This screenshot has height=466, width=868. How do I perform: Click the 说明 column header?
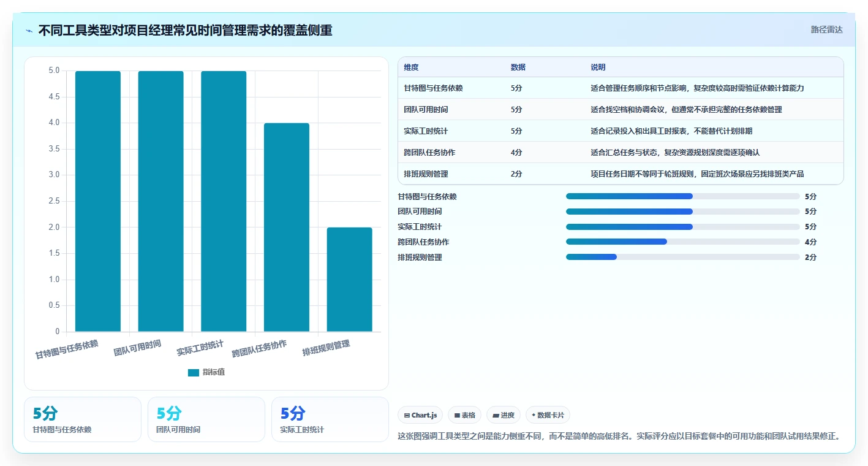pos(598,67)
